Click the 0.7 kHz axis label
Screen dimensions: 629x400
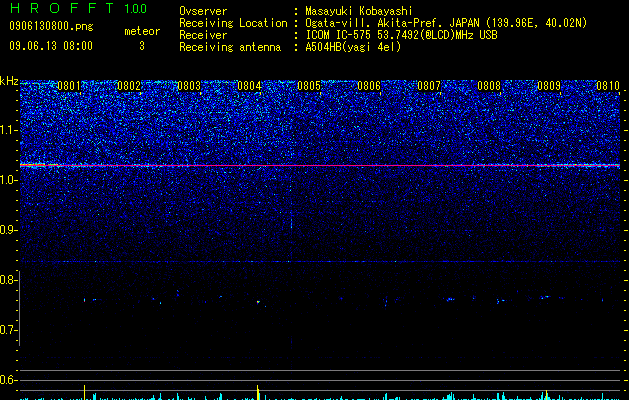[8, 330]
